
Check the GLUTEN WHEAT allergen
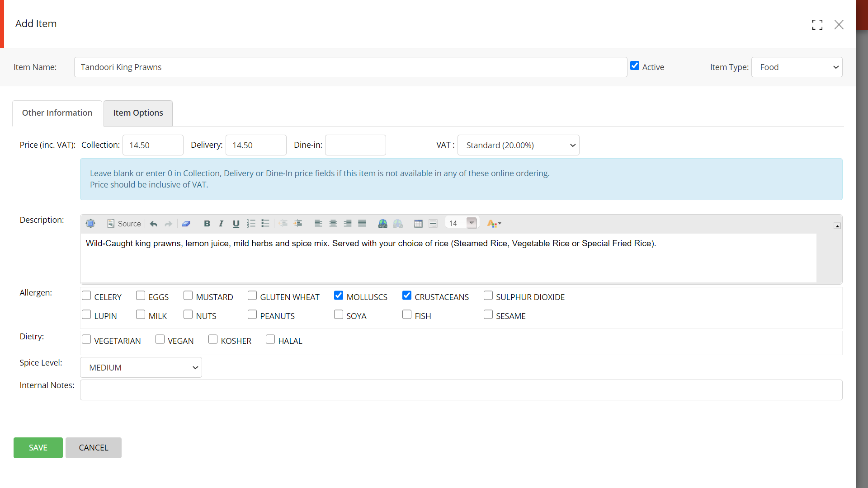tap(252, 296)
